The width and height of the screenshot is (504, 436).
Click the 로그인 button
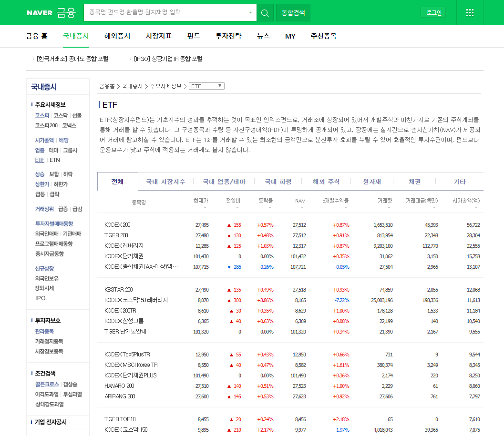[433, 13]
